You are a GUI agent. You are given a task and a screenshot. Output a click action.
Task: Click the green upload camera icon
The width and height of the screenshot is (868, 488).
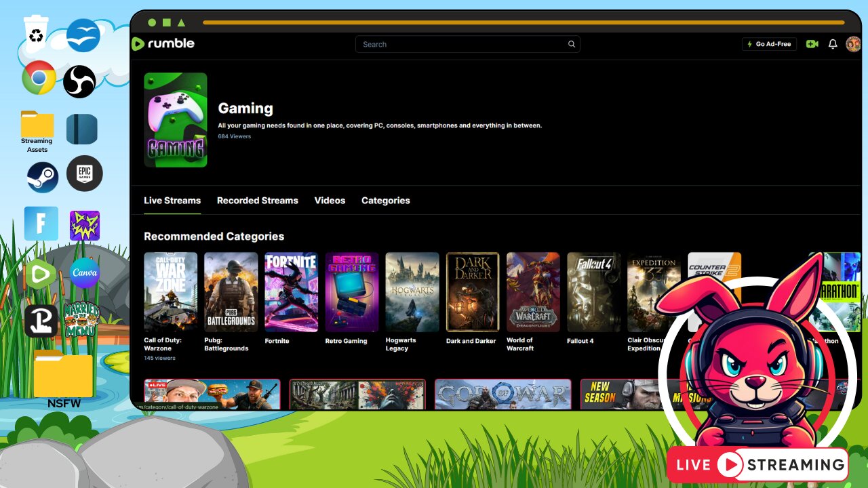tap(812, 44)
